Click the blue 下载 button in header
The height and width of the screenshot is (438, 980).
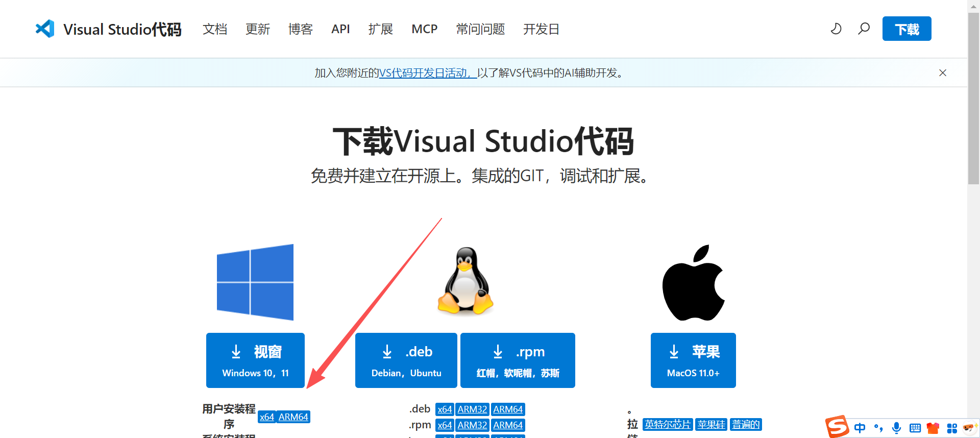click(906, 29)
